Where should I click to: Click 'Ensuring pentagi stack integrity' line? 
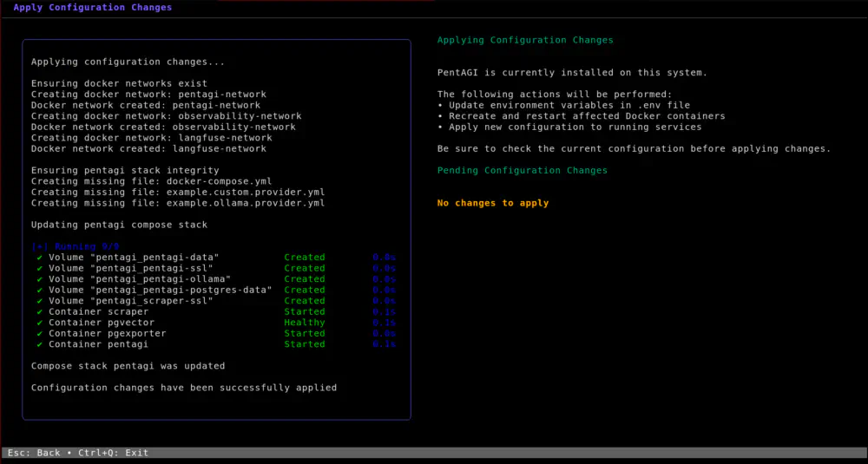125,170
